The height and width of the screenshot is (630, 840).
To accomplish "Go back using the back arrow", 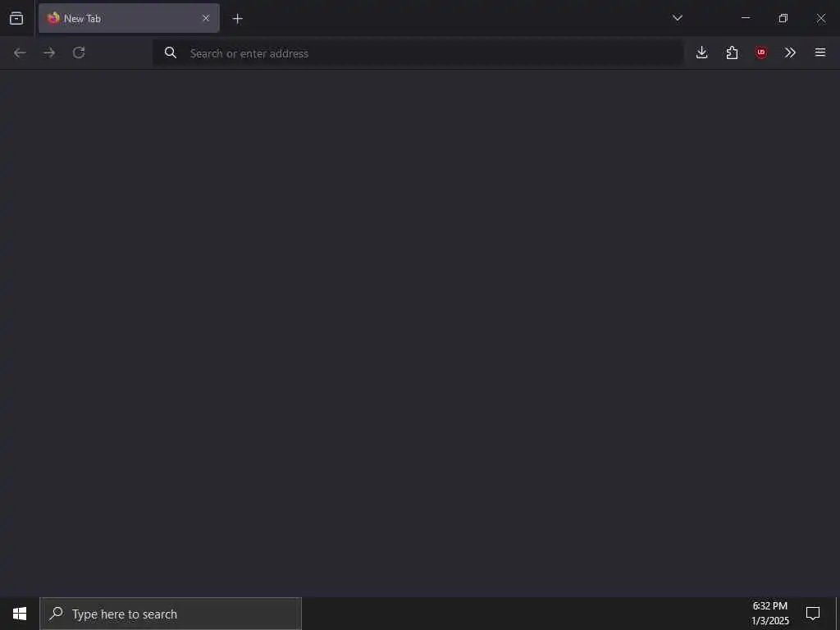I will click(x=20, y=52).
